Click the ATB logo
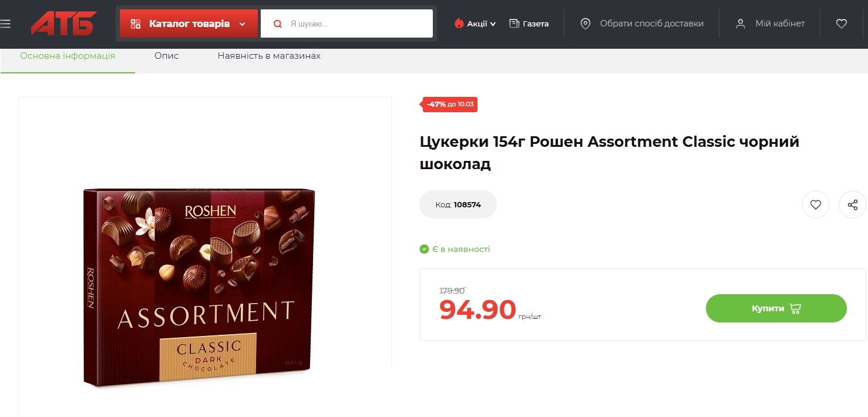The width and height of the screenshot is (868, 417). point(63,23)
